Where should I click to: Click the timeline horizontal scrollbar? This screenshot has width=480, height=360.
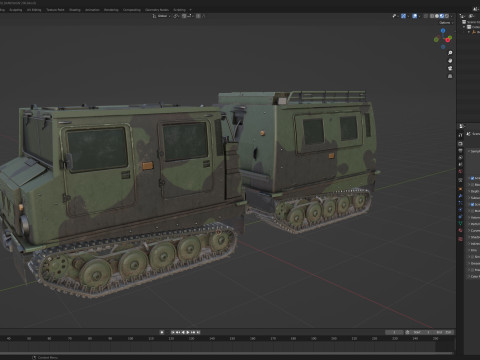click(x=227, y=353)
